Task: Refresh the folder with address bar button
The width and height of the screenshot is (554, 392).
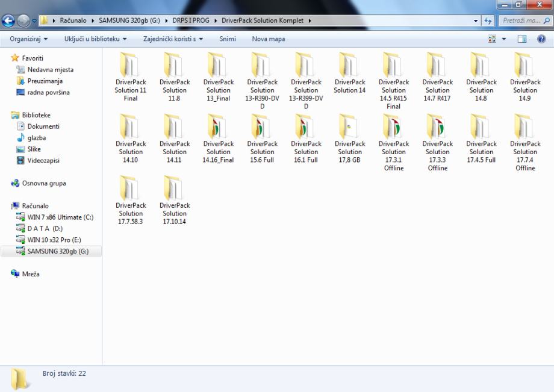Action: point(488,20)
